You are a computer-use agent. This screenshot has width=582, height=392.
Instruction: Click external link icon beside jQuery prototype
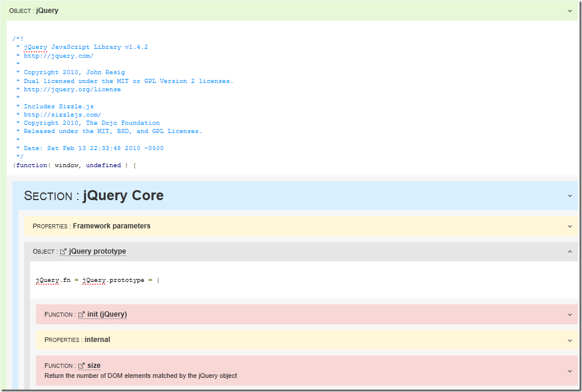click(x=63, y=252)
